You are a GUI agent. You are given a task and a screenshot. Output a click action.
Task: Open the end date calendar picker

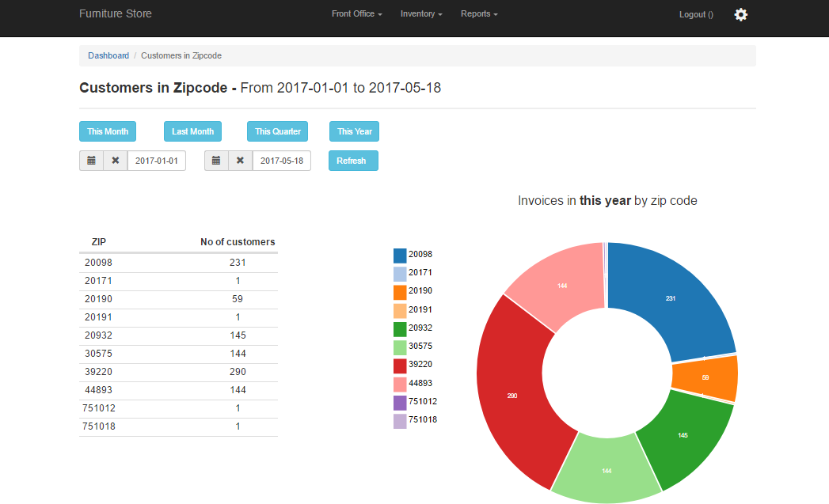216,161
